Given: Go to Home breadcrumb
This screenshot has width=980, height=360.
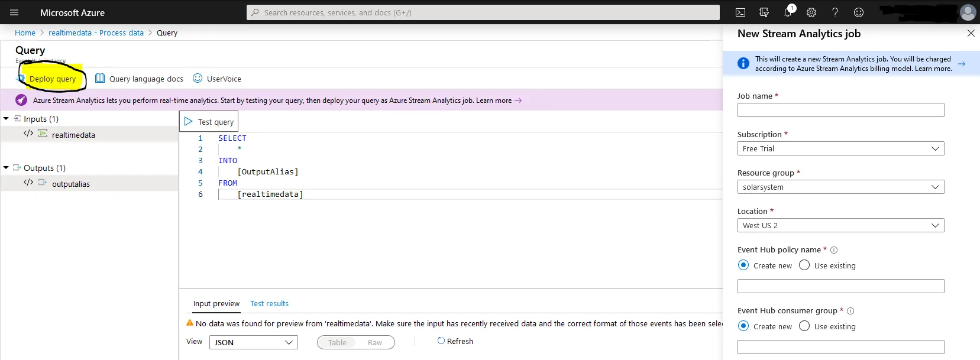Looking at the screenshot, I should (x=25, y=33).
